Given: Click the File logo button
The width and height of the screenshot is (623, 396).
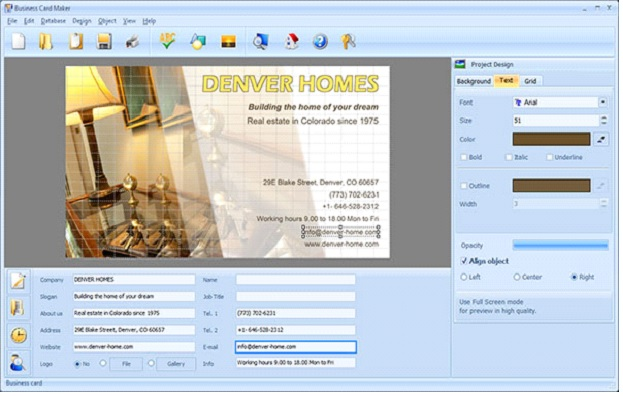Looking at the screenshot, I should point(126,364).
